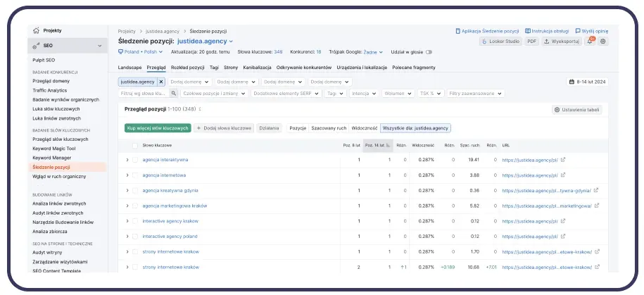Click the sort icon in Poz. 14 lut column
644x295 pixels.
388,146
